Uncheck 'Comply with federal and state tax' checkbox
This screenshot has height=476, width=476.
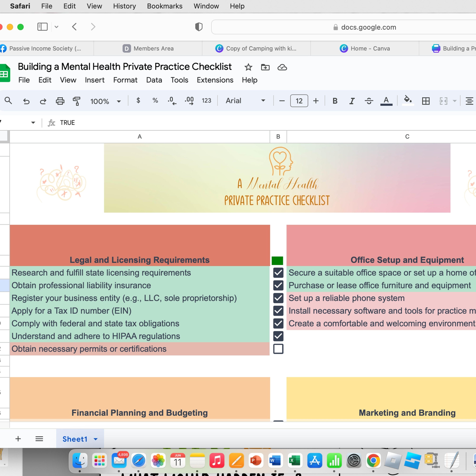pyautogui.click(x=278, y=324)
